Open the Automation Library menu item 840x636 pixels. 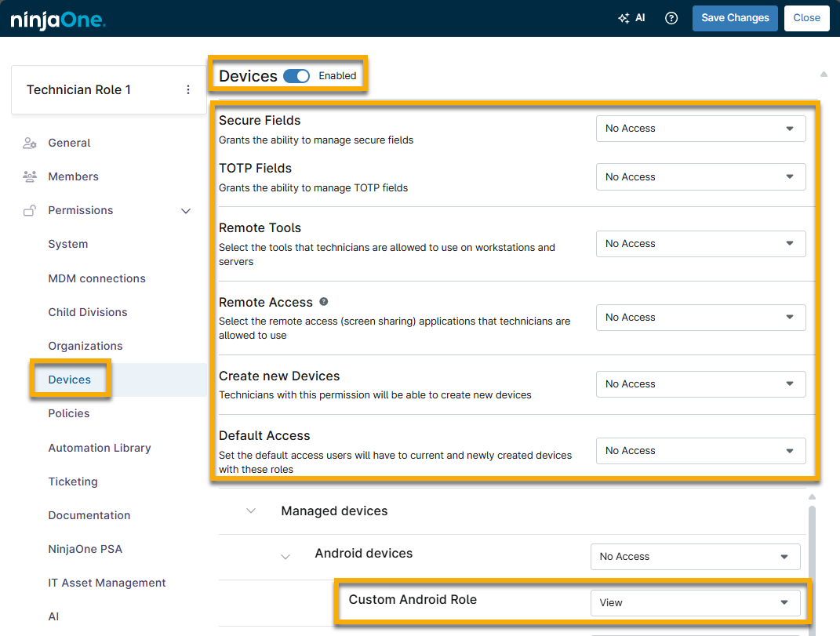(x=100, y=448)
